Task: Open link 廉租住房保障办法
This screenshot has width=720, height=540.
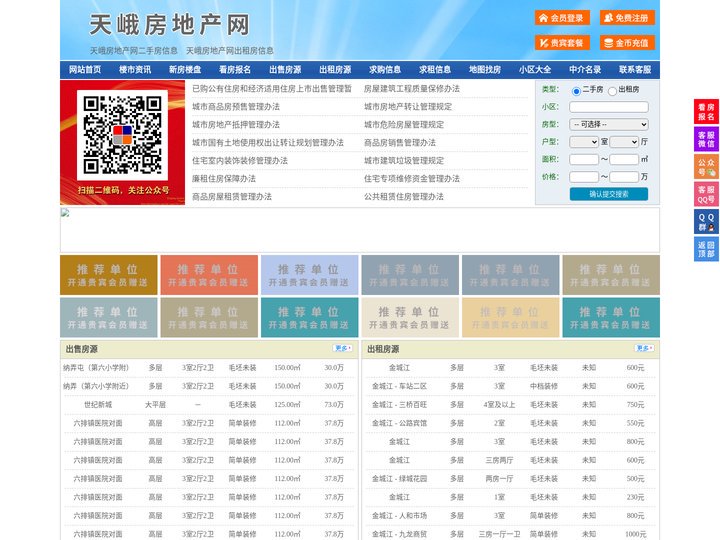Action: pos(224,179)
